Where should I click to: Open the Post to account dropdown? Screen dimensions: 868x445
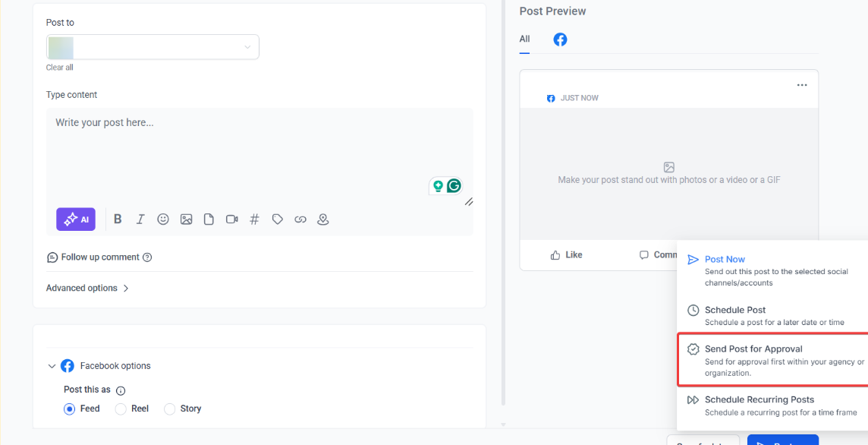click(x=153, y=47)
